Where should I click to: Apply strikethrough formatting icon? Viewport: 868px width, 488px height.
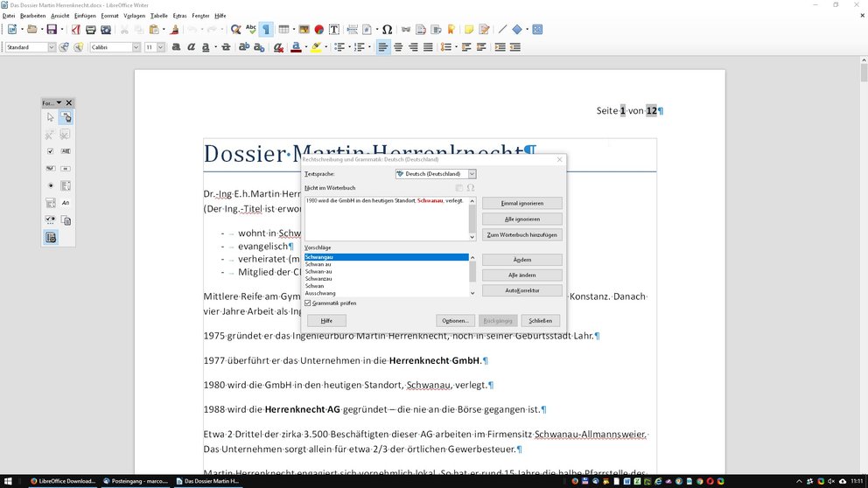(x=226, y=47)
